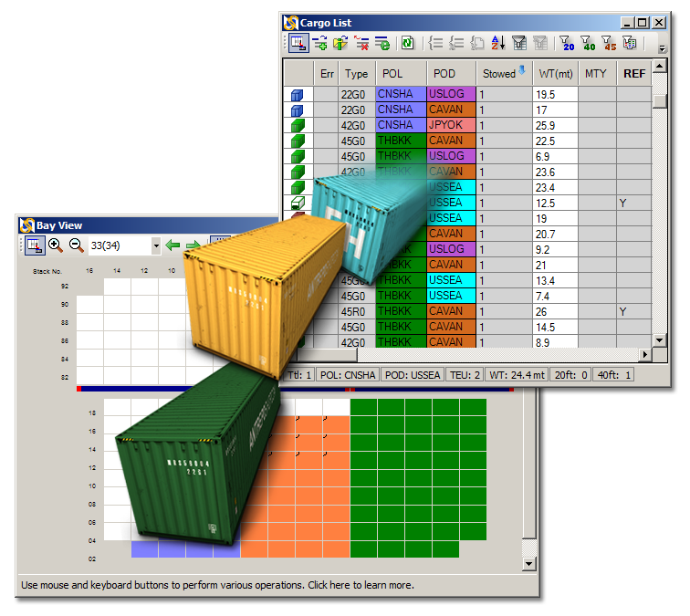Select the green container icon in the 22.5 row
Image resolution: width=690 pixels, height=616 pixels.
coord(298,141)
